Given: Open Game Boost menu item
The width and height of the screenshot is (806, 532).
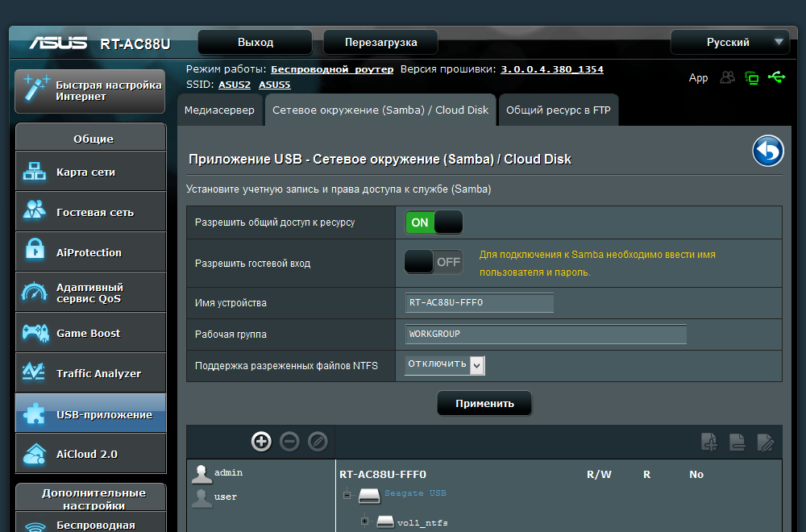Looking at the screenshot, I should click(x=91, y=333).
